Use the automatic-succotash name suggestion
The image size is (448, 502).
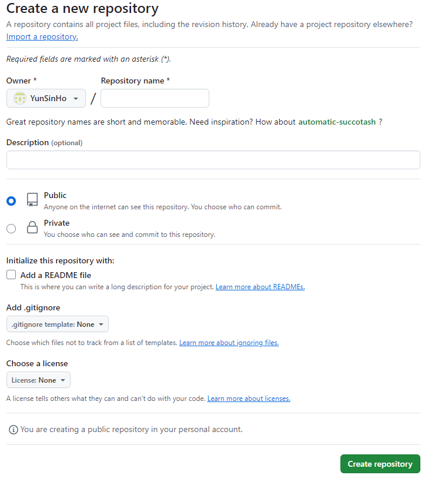tap(337, 122)
